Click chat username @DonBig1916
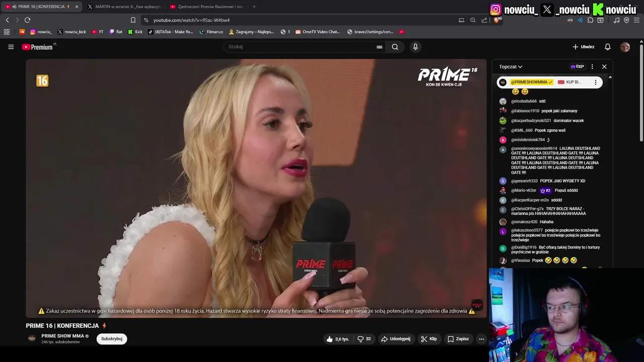 [524, 247]
